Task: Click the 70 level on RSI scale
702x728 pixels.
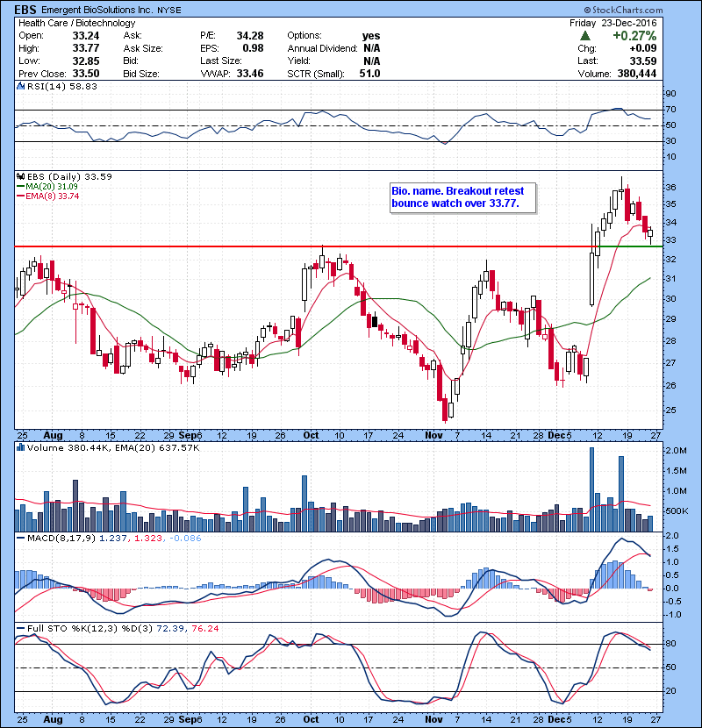Action: pyautogui.click(x=671, y=110)
